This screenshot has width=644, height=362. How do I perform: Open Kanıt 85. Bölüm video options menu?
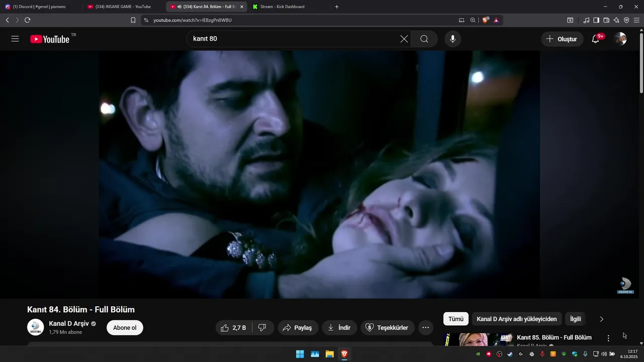608,338
